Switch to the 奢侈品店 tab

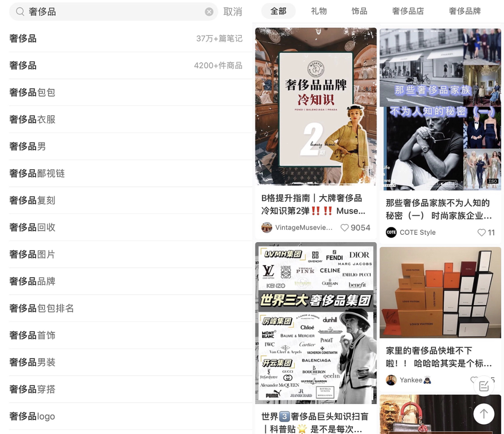click(x=408, y=11)
